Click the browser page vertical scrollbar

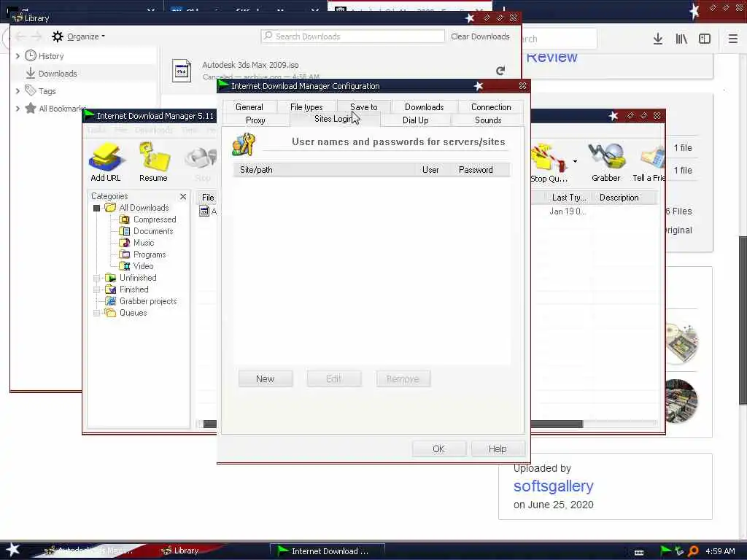click(x=742, y=320)
